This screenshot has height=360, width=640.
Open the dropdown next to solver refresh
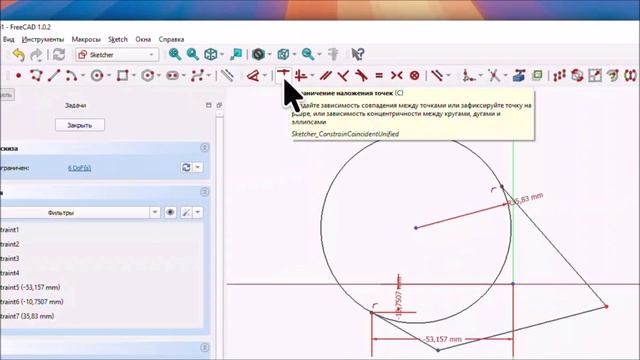click(198, 167)
